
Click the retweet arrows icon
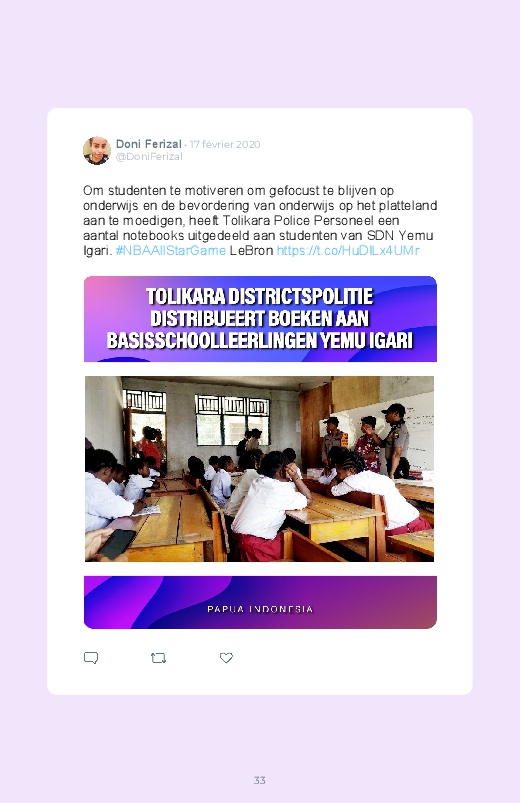point(158,658)
